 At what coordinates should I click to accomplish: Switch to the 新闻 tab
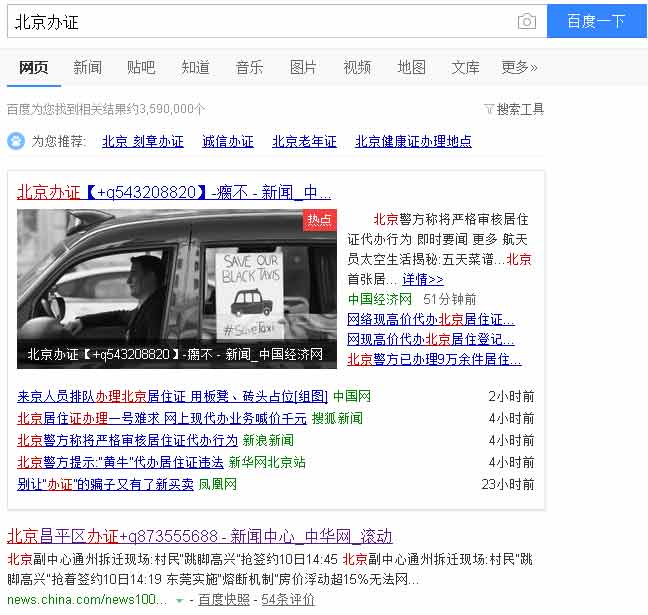tap(87, 67)
